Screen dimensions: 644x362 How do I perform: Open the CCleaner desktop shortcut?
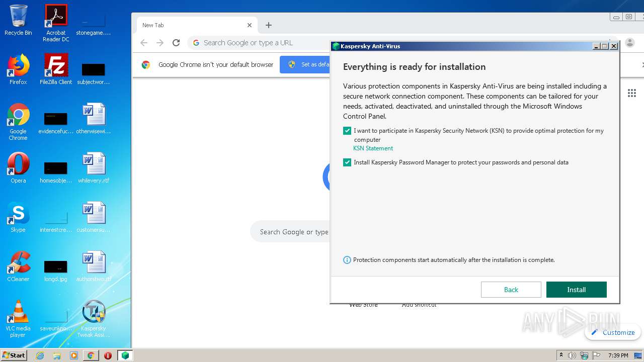tap(18, 266)
